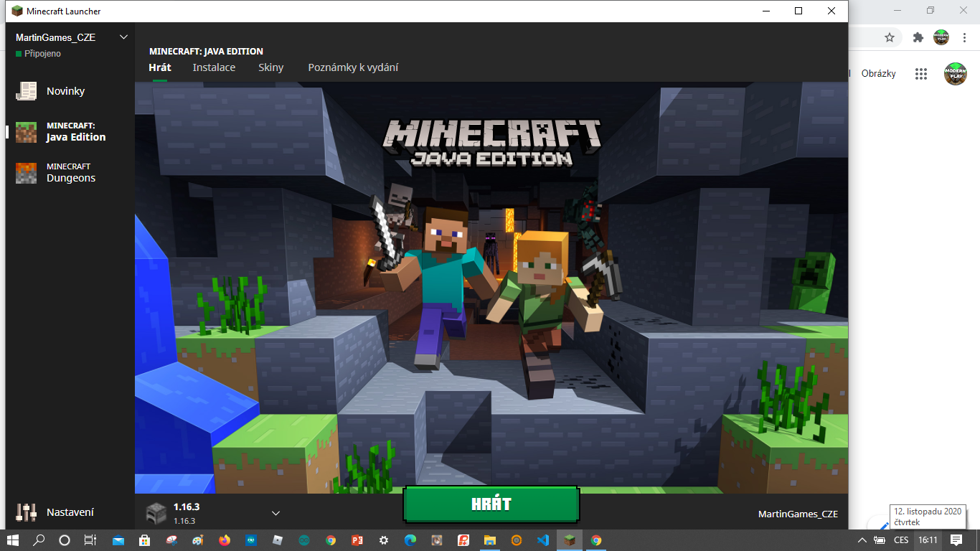Bookmark page with the star icon

(x=890, y=37)
